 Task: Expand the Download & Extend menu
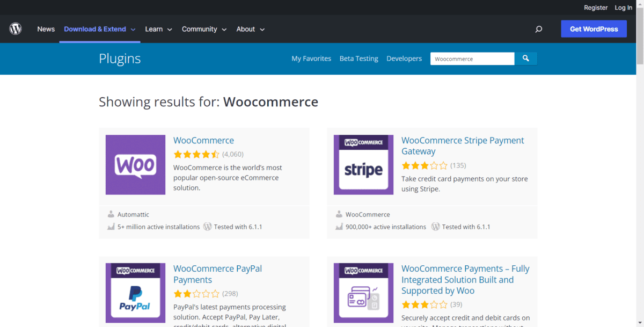pyautogui.click(x=100, y=29)
